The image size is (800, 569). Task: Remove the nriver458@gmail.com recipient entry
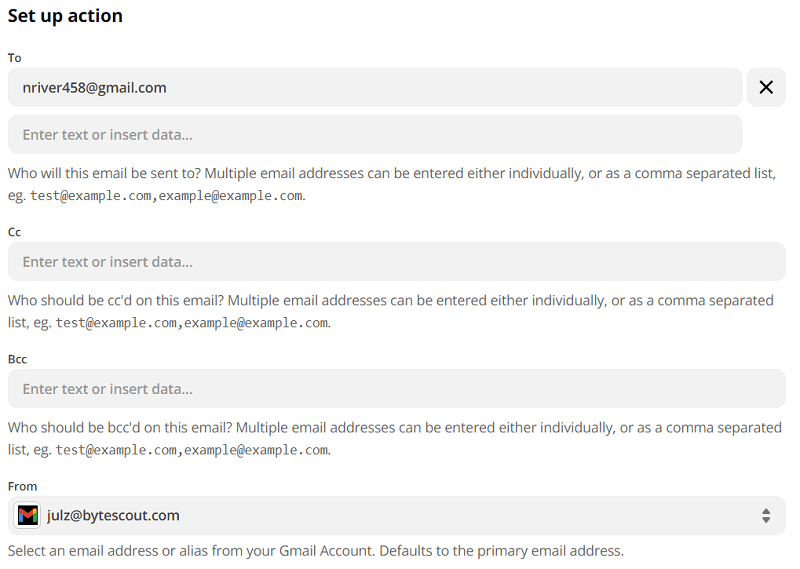coord(766,87)
